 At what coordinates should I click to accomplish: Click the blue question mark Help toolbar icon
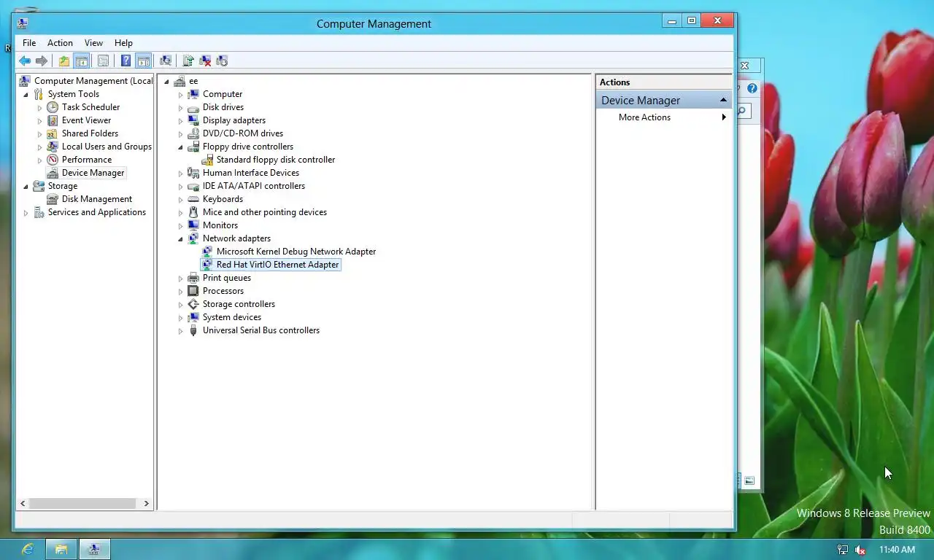click(126, 61)
